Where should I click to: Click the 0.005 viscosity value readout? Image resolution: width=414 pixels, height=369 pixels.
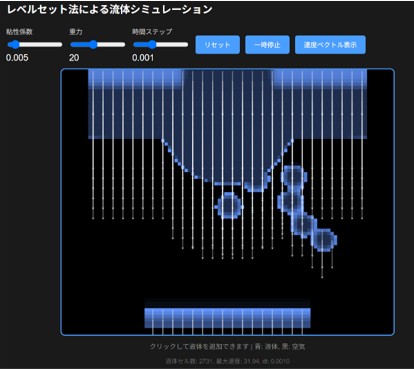click(17, 58)
